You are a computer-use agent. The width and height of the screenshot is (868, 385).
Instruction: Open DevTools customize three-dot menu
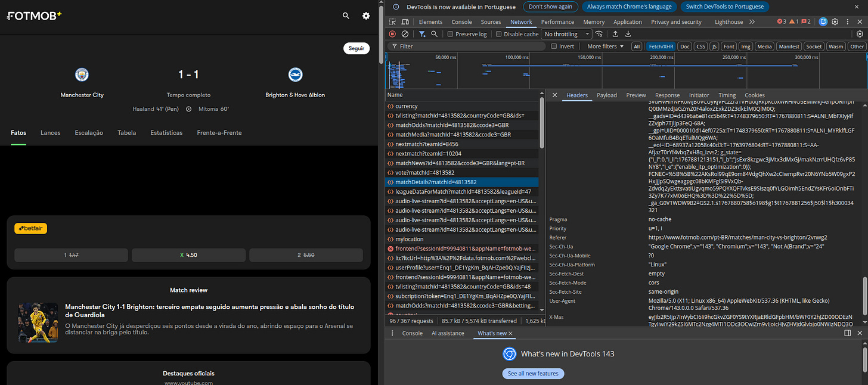click(x=847, y=22)
